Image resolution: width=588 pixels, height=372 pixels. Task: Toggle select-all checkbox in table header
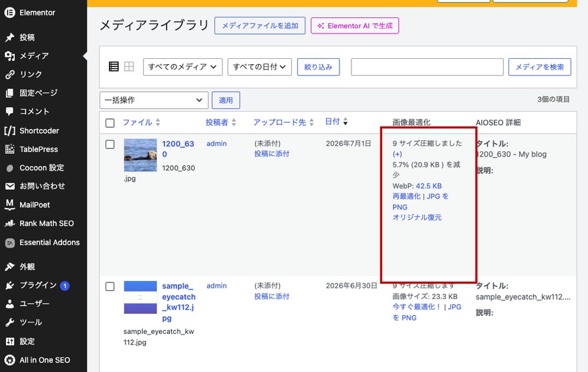[x=110, y=122]
